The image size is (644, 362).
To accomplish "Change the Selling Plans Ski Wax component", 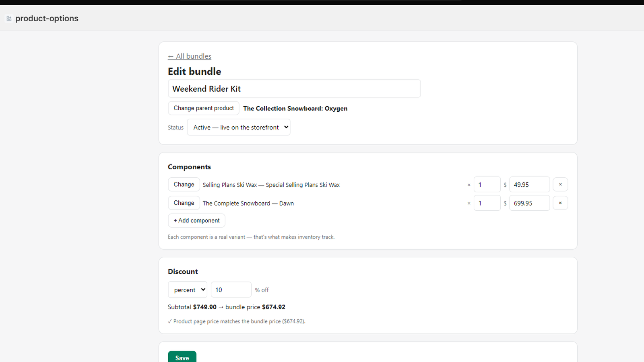I will (x=184, y=185).
